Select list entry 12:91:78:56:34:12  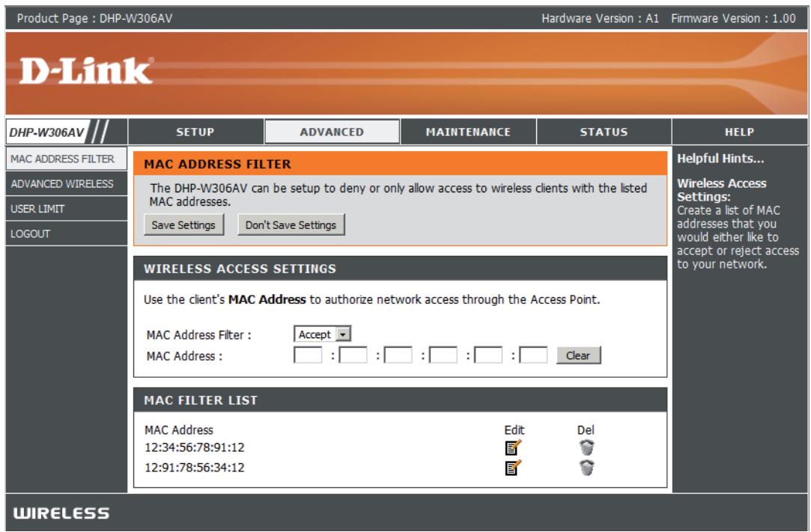pyautogui.click(x=195, y=468)
